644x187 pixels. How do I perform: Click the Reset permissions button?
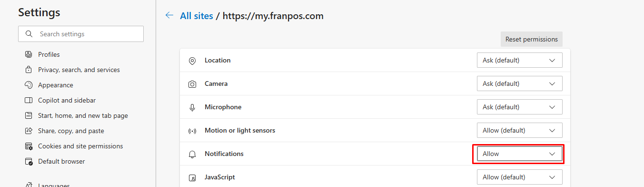(532, 39)
